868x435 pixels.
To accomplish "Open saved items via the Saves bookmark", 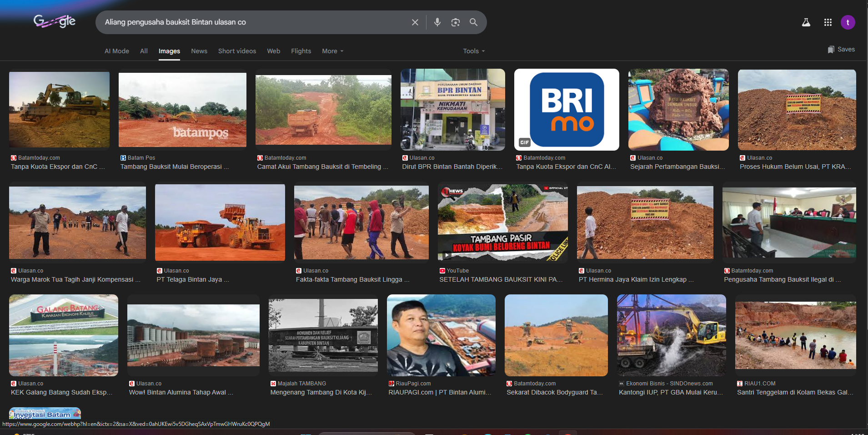I will [x=841, y=49].
